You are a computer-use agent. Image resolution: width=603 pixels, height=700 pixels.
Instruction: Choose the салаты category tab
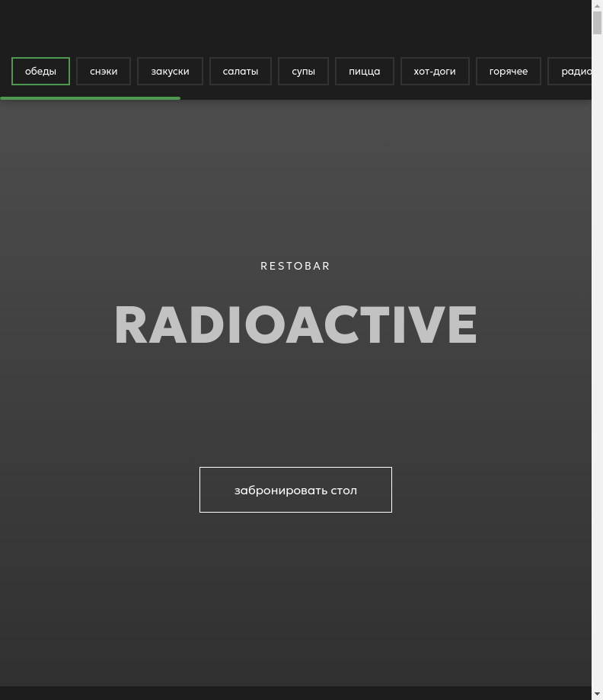tap(241, 71)
